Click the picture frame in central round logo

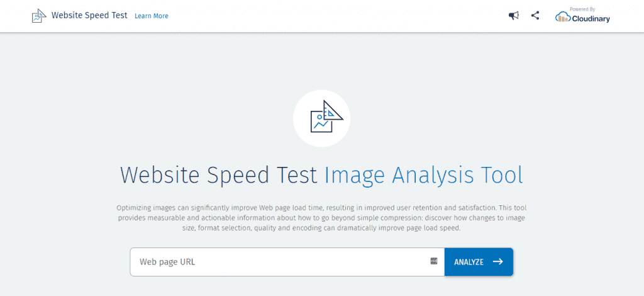(x=321, y=122)
